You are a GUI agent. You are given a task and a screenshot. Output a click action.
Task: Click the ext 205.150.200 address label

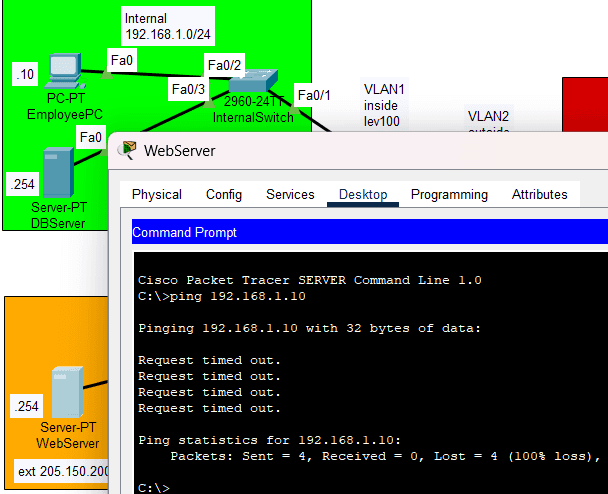(62, 470)
